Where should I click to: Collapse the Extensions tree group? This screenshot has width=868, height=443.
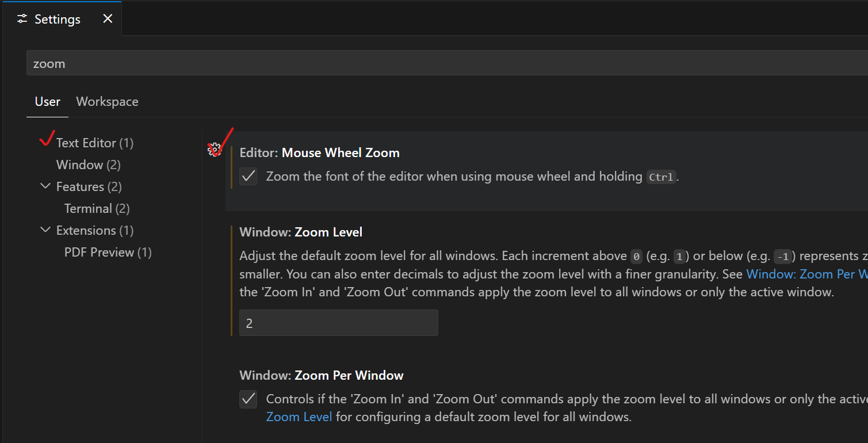45,230
